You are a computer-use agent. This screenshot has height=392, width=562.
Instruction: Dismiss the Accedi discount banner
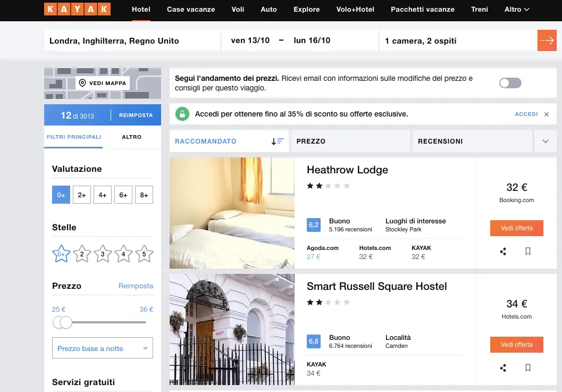547,114
